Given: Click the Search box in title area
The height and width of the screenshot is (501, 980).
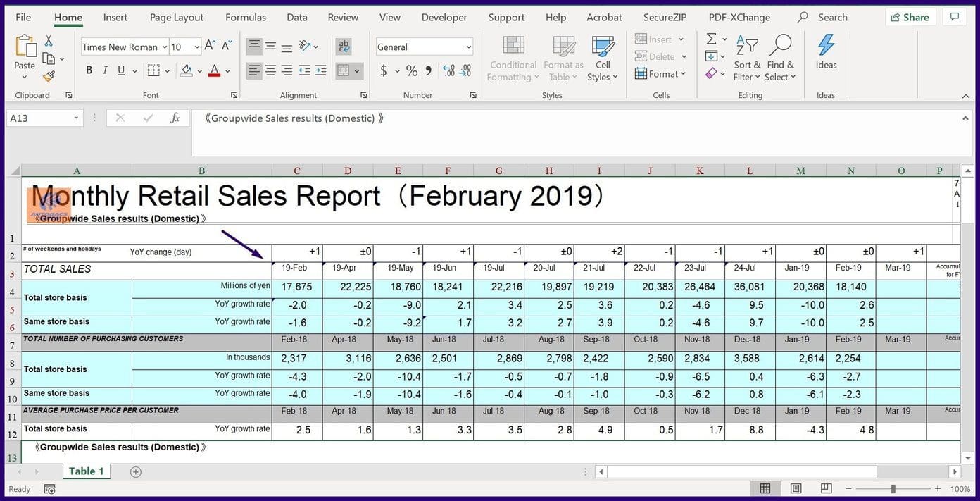Looking at the screenshot, I should coord(824,17).
